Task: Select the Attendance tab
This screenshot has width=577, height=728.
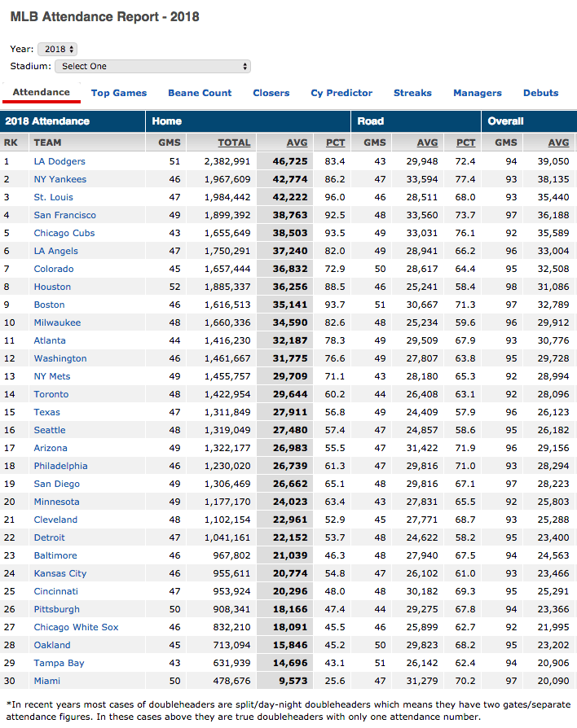Action: (x=42, y=92)
